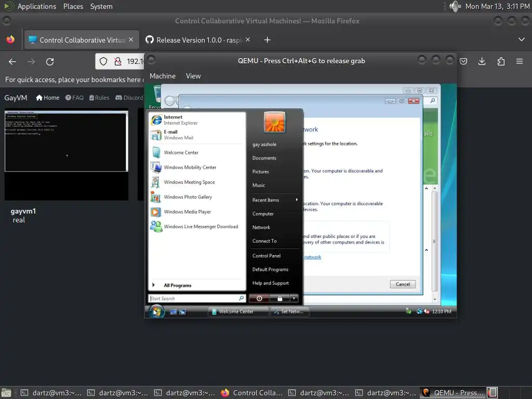532x399 pixels.
Task: Click the Cancel button in the network dialog
Action: [x=403, y=284]
